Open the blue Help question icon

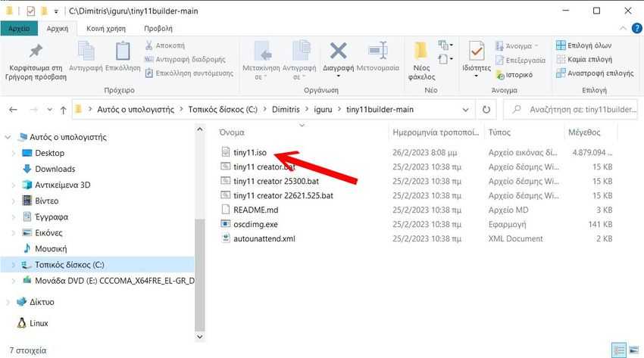click(x=636, y=28)
